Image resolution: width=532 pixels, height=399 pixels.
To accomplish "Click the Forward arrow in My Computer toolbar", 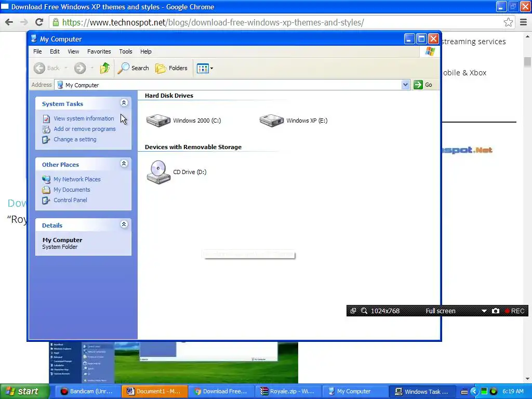I will pyautogui.click(x=80, y=68).
